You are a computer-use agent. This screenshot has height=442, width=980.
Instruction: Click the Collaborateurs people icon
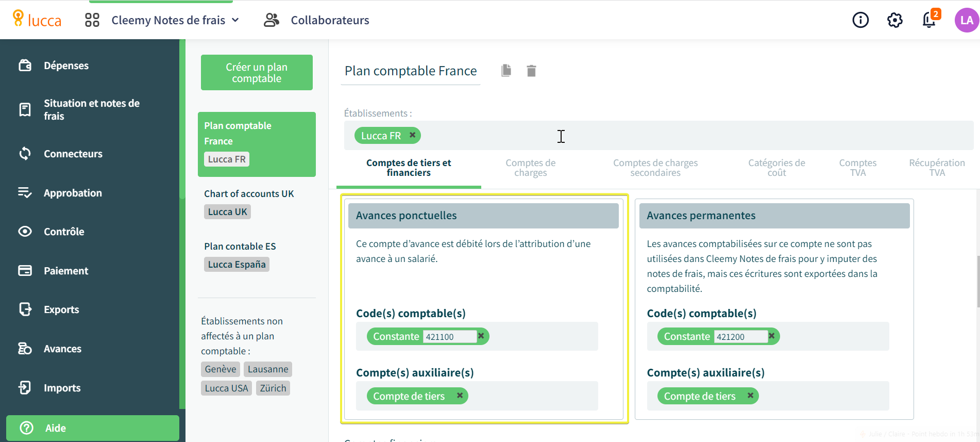click(271, 20)
